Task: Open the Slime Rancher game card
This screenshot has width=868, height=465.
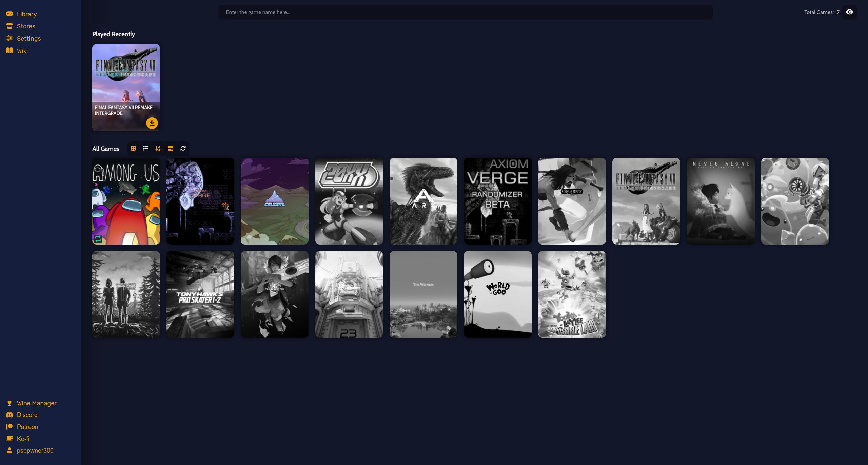Action: pos(795,201)
